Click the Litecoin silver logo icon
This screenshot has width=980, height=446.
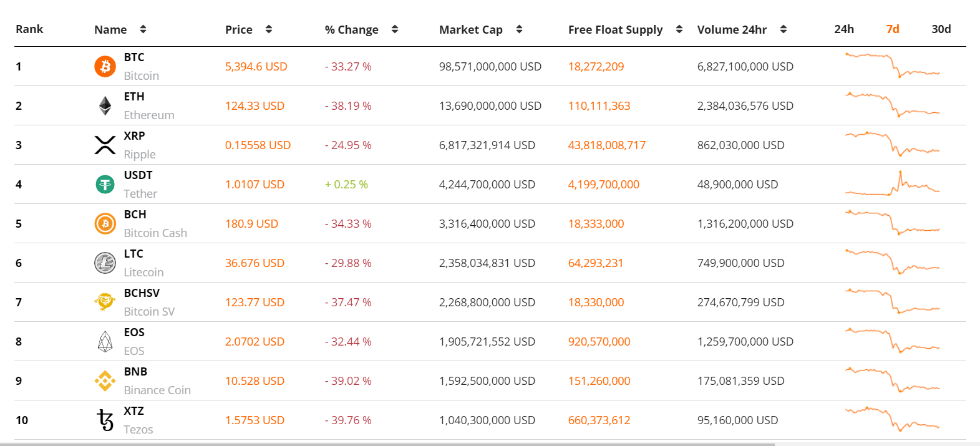click(x=105, y=263)
